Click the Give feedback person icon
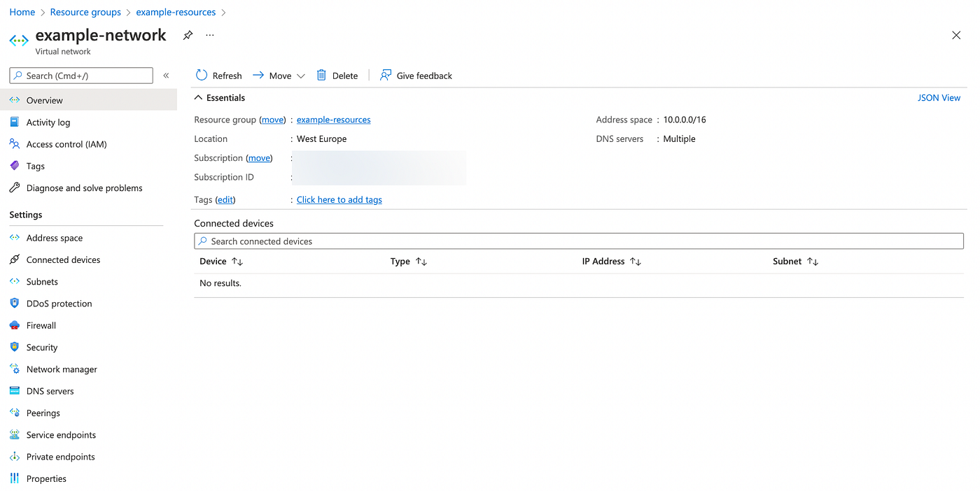Image resolution: width=980 pixels, height=491 pixels. tap(386, 75)
